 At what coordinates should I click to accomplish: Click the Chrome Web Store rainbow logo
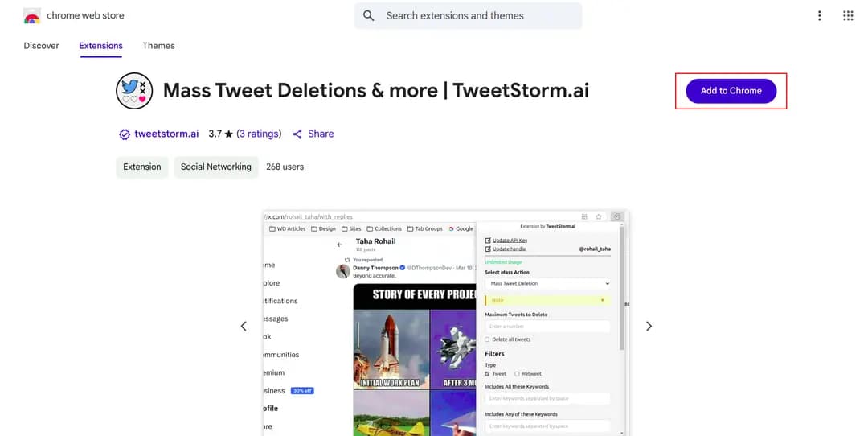(32, 16)
